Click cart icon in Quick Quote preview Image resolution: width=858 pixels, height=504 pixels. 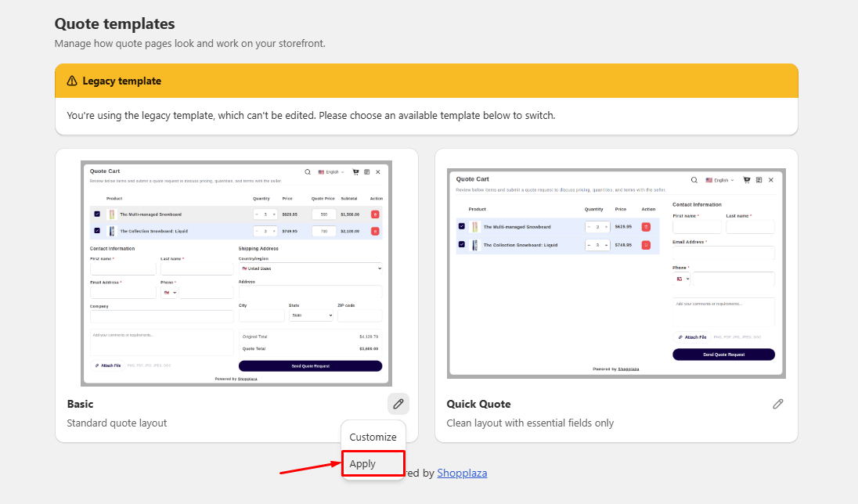[x=746, y=180]
